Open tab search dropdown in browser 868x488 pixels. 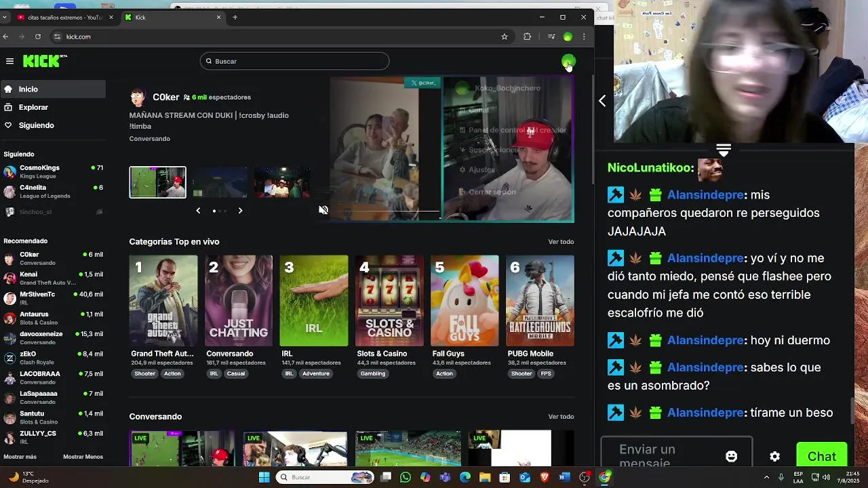pyautogui.click(x=5, y=17)
